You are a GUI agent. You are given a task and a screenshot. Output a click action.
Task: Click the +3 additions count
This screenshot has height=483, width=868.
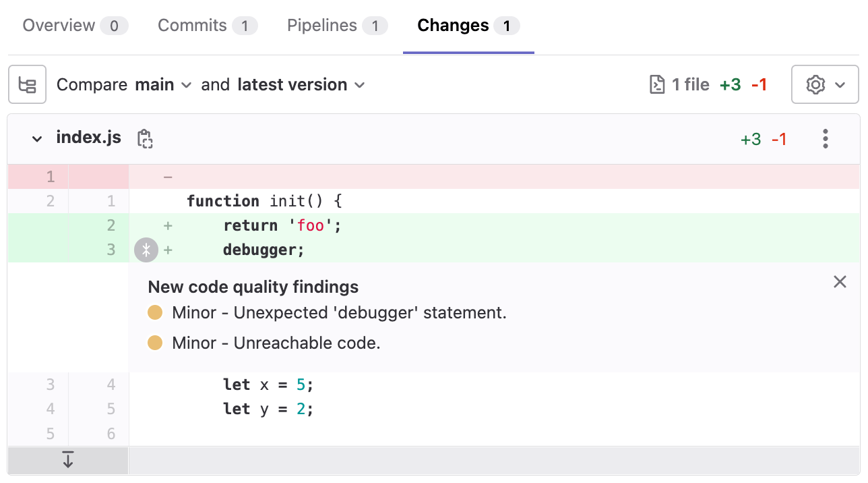750,138
